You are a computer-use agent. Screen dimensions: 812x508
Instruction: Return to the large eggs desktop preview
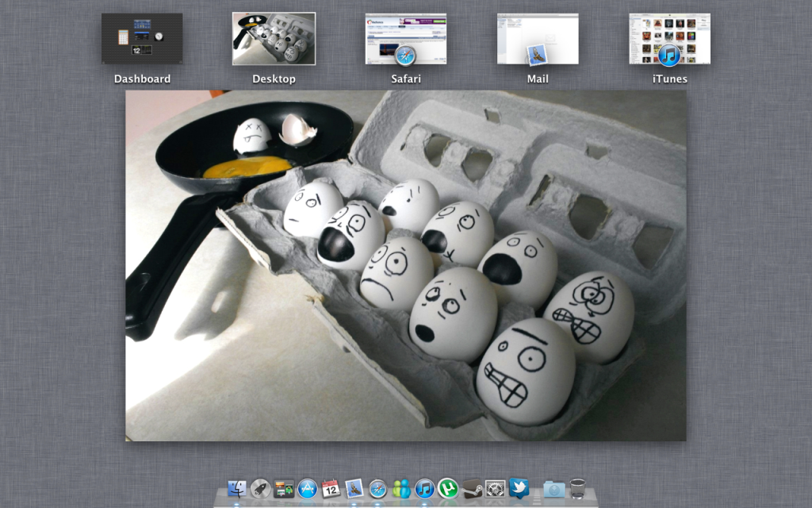click(406, 266)
